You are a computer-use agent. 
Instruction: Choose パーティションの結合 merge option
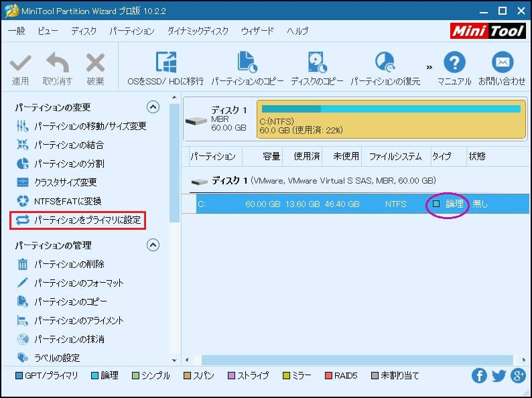(60, 145)
